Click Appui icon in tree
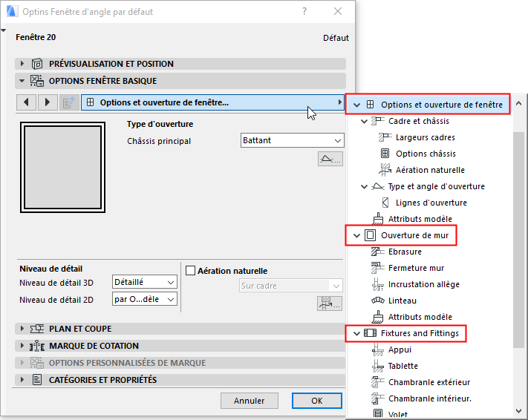 377,350
